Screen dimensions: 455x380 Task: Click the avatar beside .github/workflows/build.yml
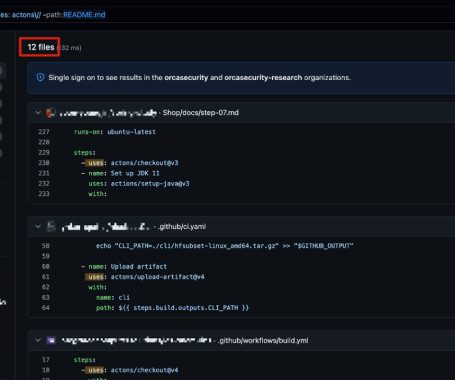coord(51,340)
